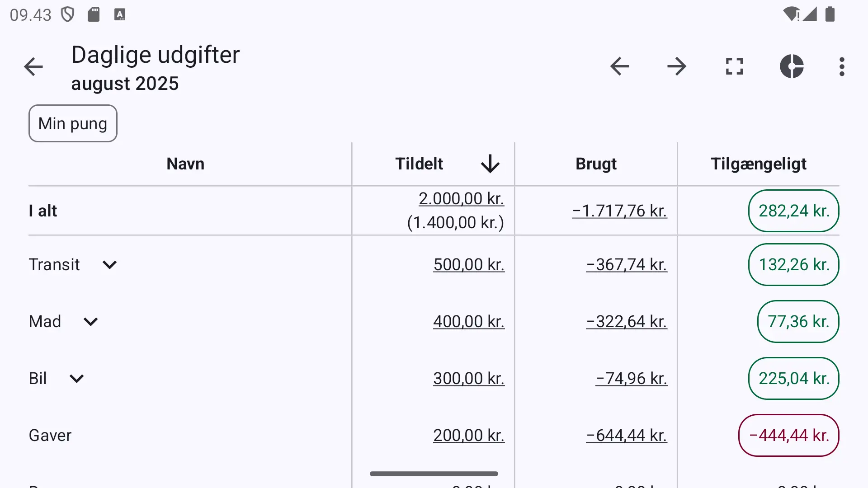Image resolution: width=868 pixels, height=488 pixels.
Task: Tap the shield icon in status bar
Action: point(68,14)
